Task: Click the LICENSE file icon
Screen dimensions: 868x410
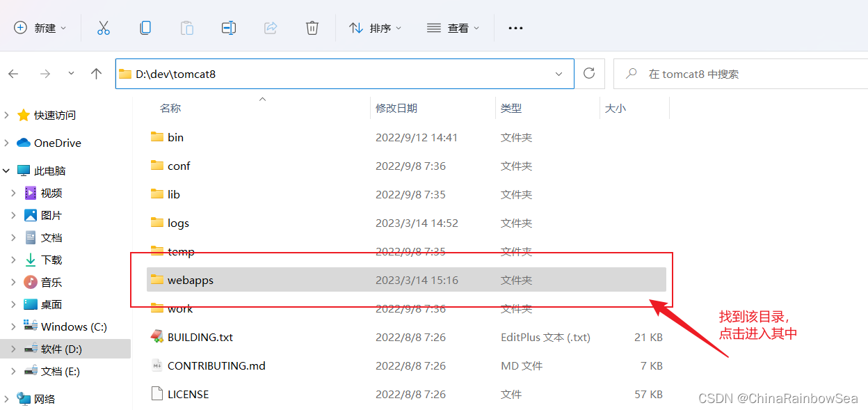Action: pos(157,393)
